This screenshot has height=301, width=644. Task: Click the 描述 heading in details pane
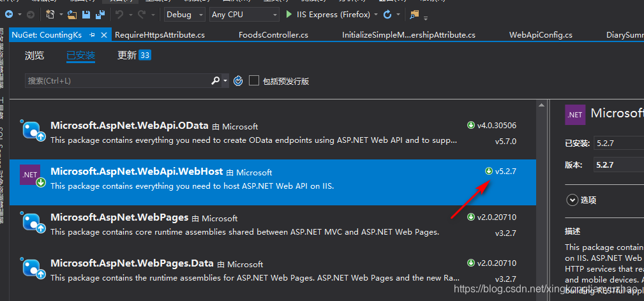[x=573, y=231]
